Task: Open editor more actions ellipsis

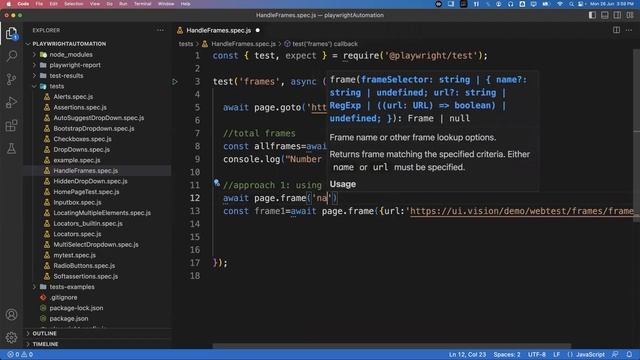Action: [x=629, y=30]
